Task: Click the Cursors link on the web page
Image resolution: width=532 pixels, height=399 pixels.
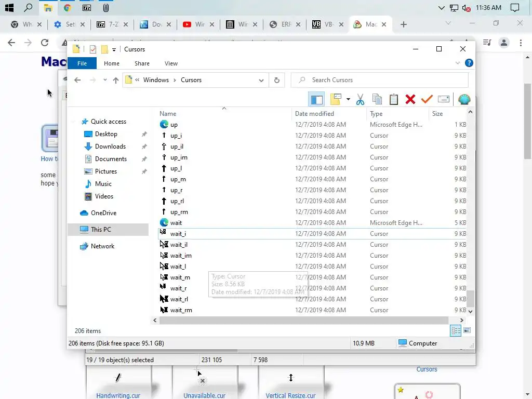Action: [x=427, y=369]
